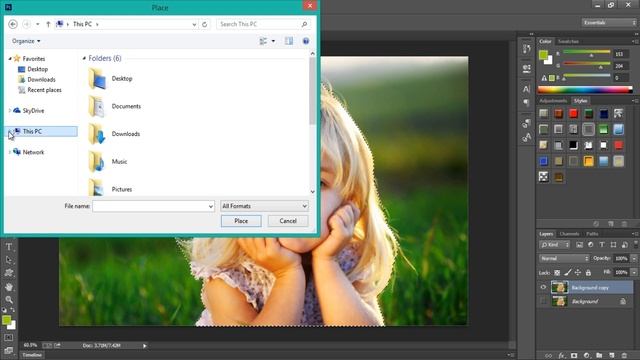
Task: Open the Opacity slider arrow
Action: click(634, 258)
